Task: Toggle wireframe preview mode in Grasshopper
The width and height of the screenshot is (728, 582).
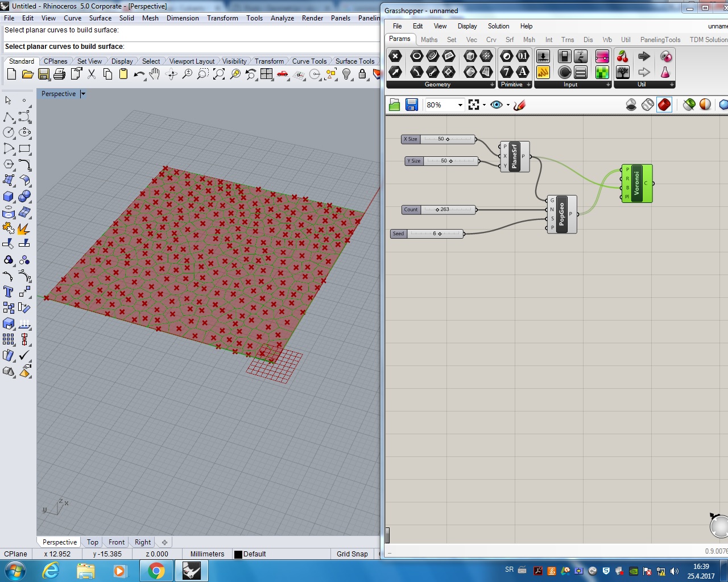Action: click(x=648, y=105)
